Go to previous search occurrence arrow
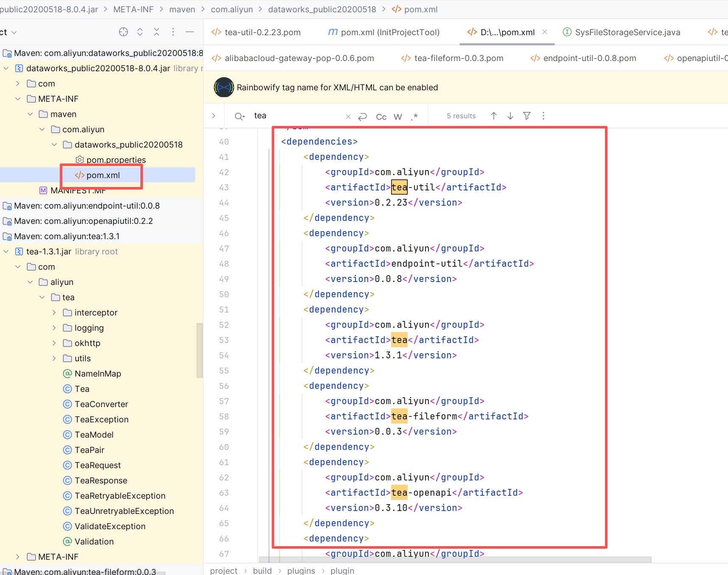The image size is (728, 575). click(x=494, y=116)
